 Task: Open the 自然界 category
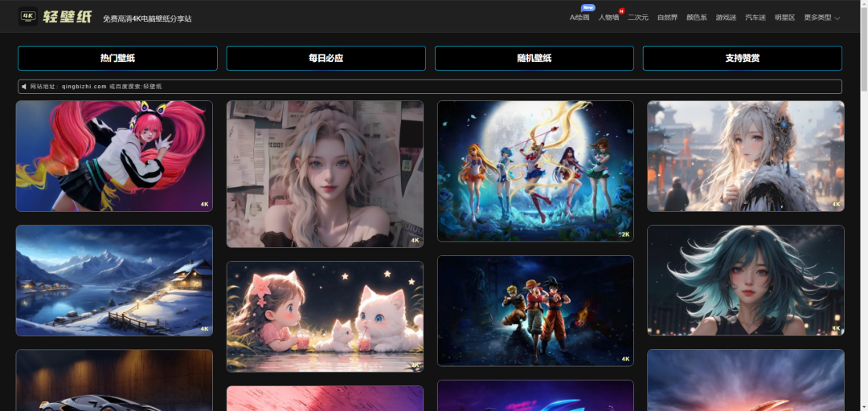coord(667,18)
